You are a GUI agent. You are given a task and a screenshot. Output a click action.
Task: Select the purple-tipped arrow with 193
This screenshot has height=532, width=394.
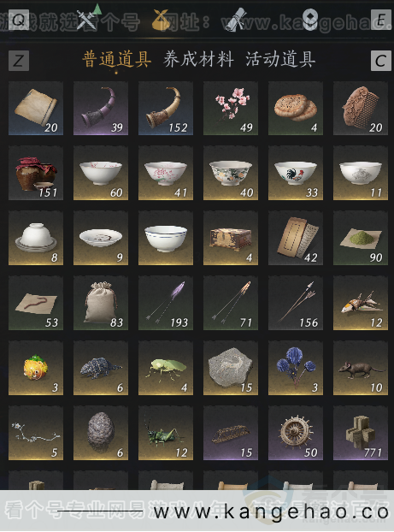pyautogui.click(x=166, y=303)
